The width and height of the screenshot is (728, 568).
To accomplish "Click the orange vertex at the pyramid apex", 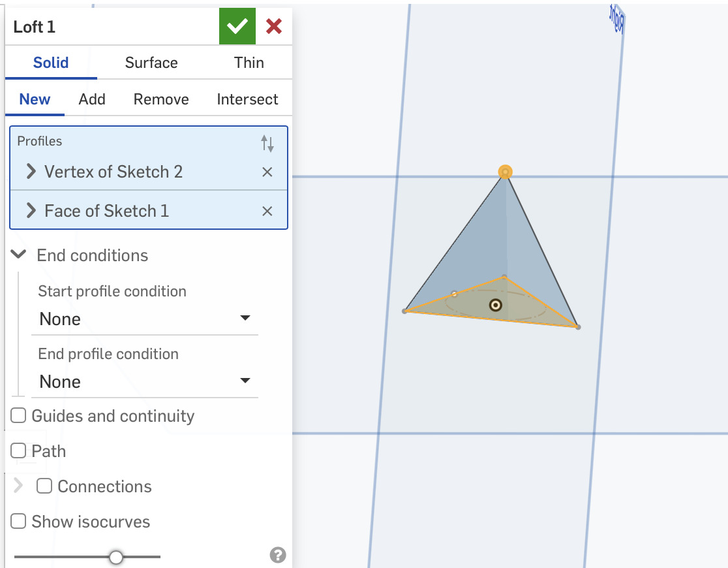I will (x=505, y=172).
